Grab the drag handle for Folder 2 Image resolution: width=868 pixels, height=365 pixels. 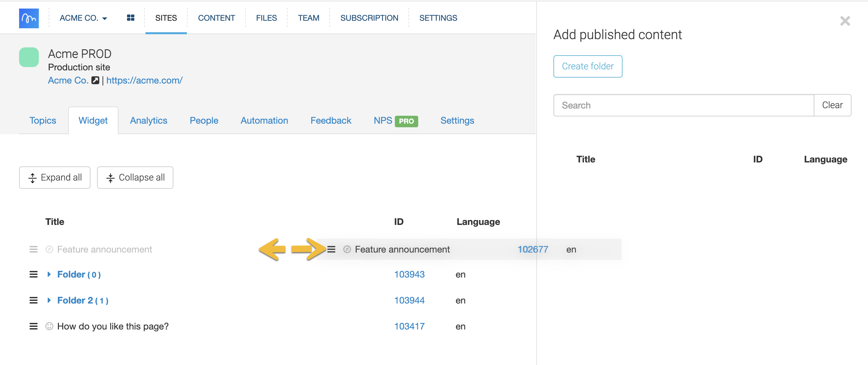tap(33, 300)
